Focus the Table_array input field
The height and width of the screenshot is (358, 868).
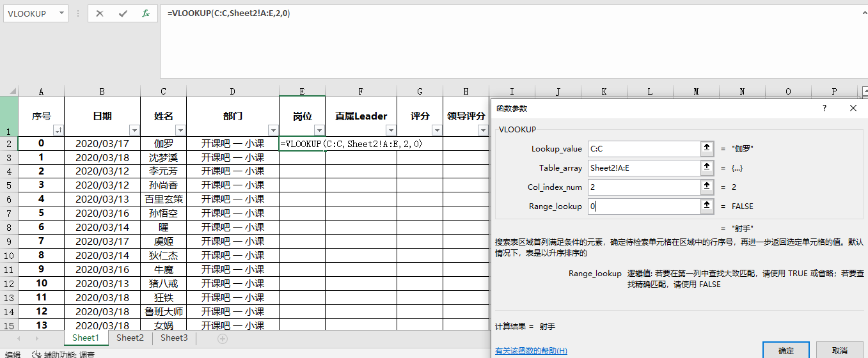(644, 167)
